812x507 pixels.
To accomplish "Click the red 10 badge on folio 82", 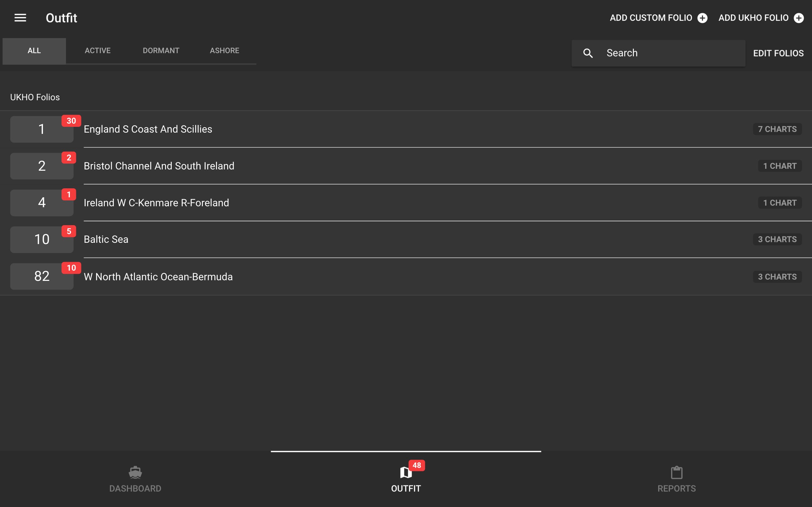I will coord(71,267).
